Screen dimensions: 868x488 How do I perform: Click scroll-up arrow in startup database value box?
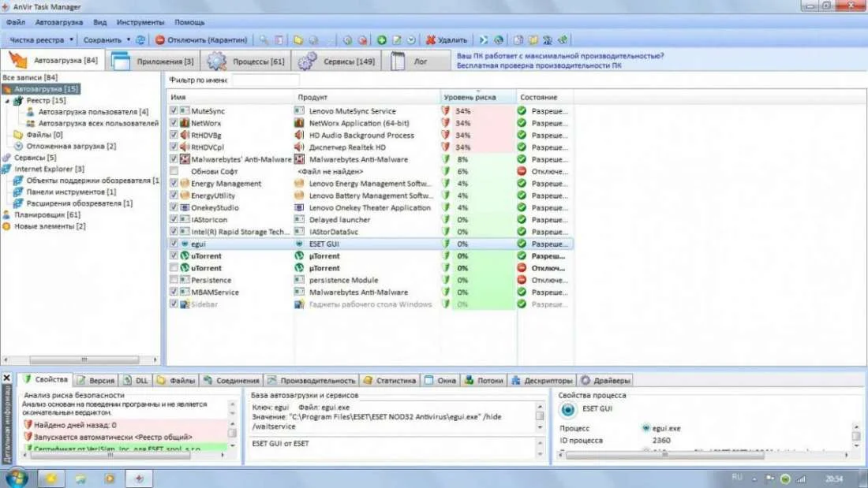540,407
